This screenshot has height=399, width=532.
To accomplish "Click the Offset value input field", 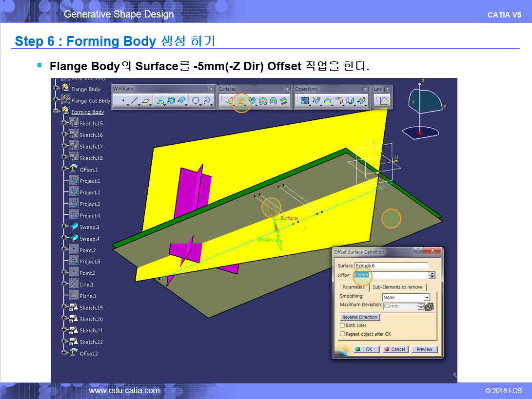I will [391, 275].
